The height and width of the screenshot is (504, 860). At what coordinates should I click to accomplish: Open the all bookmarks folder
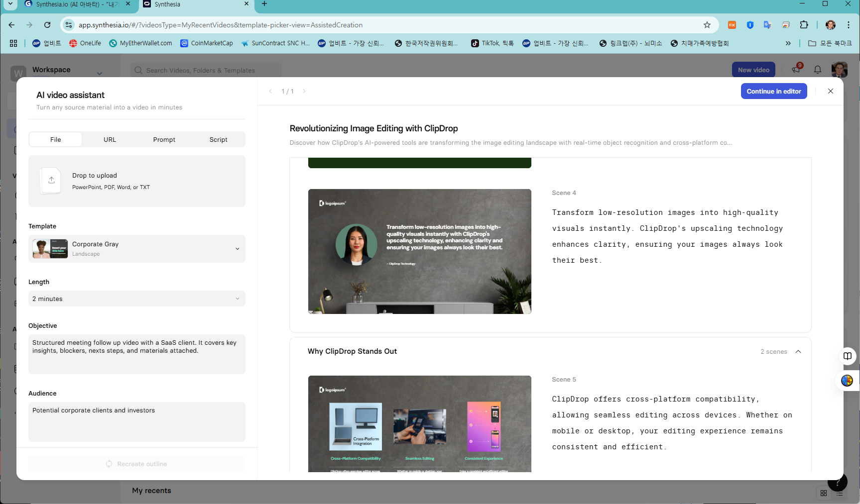[830, 43]
